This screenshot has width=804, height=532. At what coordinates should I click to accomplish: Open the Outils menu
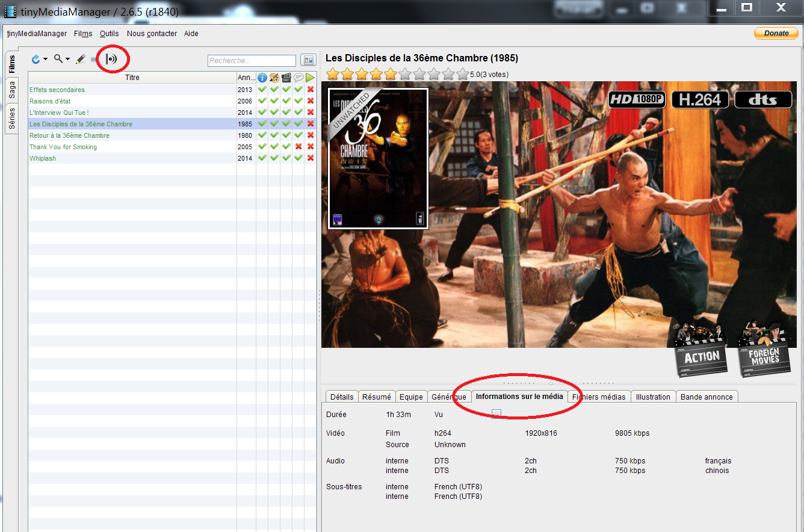coord(110,34)
